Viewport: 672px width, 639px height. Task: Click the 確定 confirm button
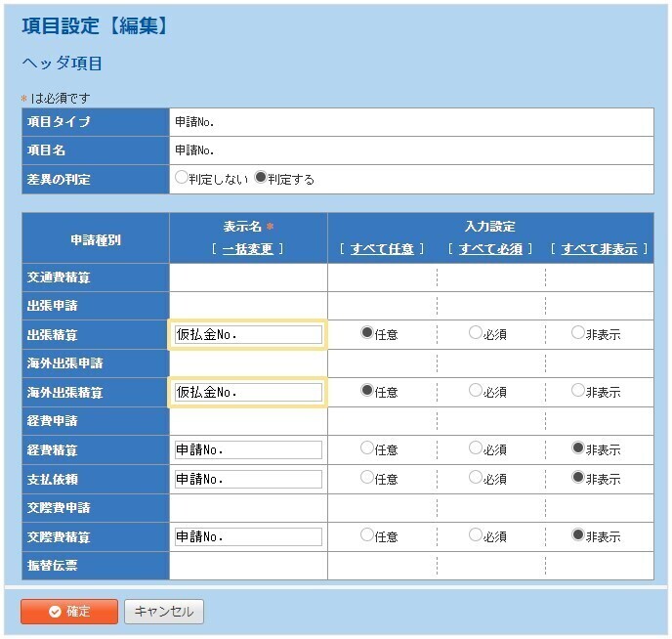(69, 612)
